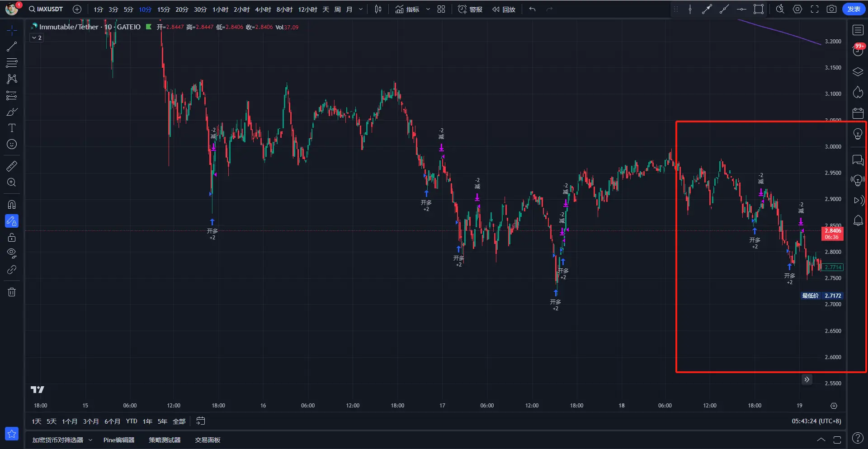Viewport: 868px width, 449px height.
Task: Open the calendar panel in right sidebar
Action: 858,113
